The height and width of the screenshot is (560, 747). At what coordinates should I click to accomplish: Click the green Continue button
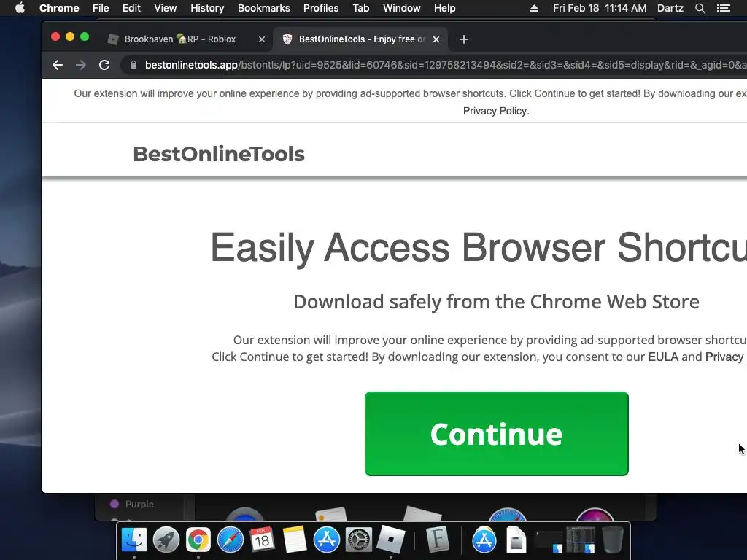coord(496,433)
